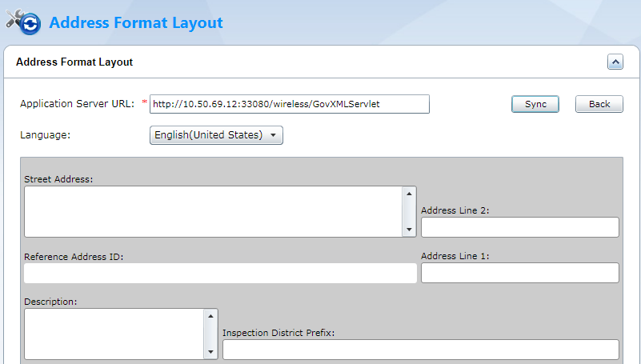
Task: Select the Inspection District Prefix field
Action: pos(420,350)
